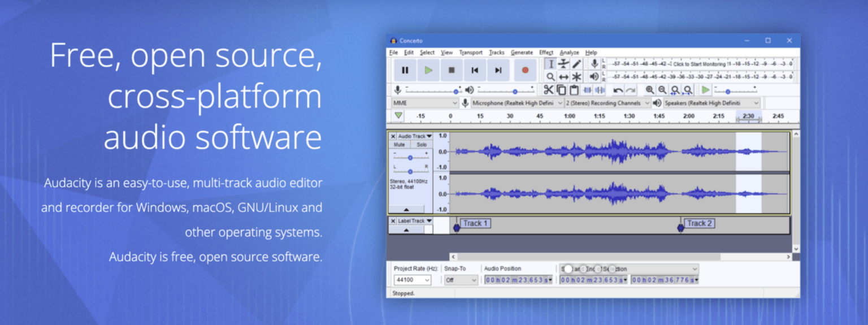Open the Project Rate 44100 dropdown
Viewport: 868px width, 325px height.
(x=413, y=280)
